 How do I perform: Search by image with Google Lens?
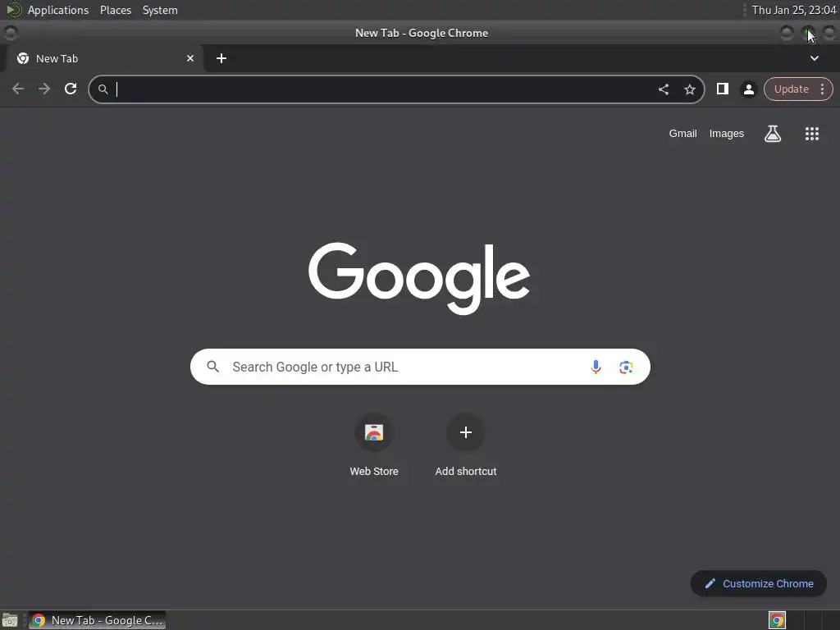pyautogui.click(x=626, y=367)
